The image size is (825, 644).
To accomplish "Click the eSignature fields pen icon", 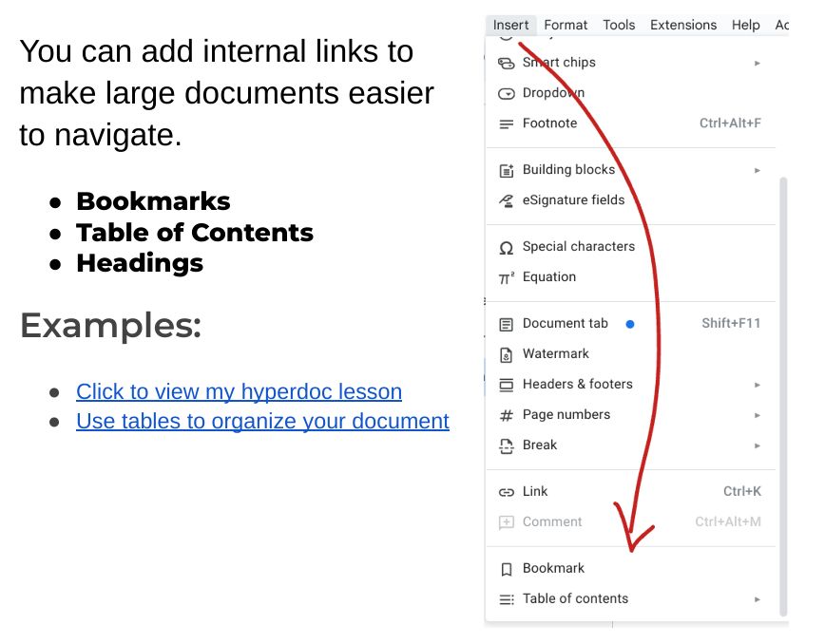I will 507,200.
